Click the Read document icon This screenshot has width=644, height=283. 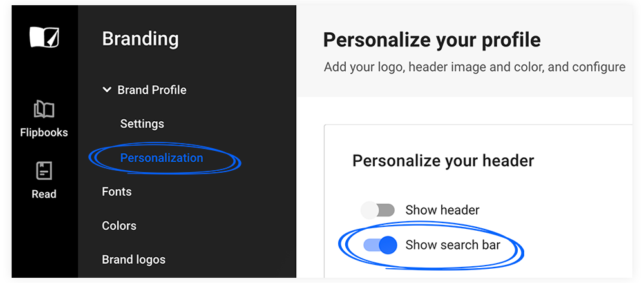click(44, 171)
